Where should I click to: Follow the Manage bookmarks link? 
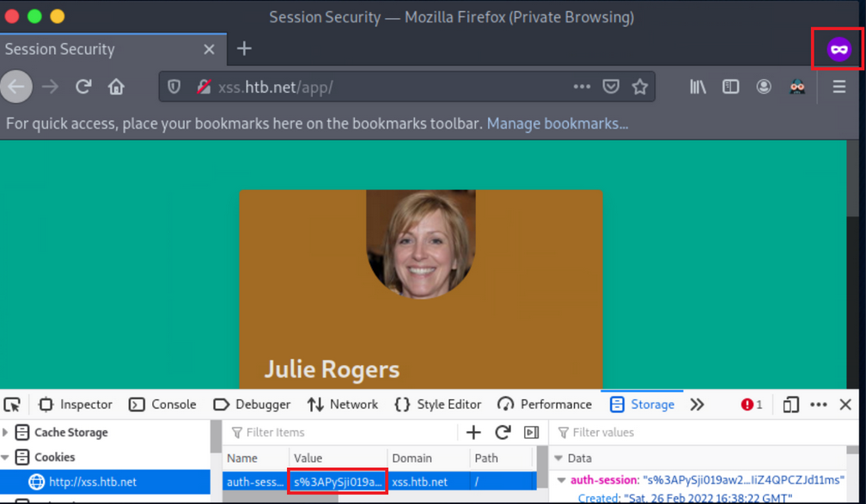click(x=557, y=124)
